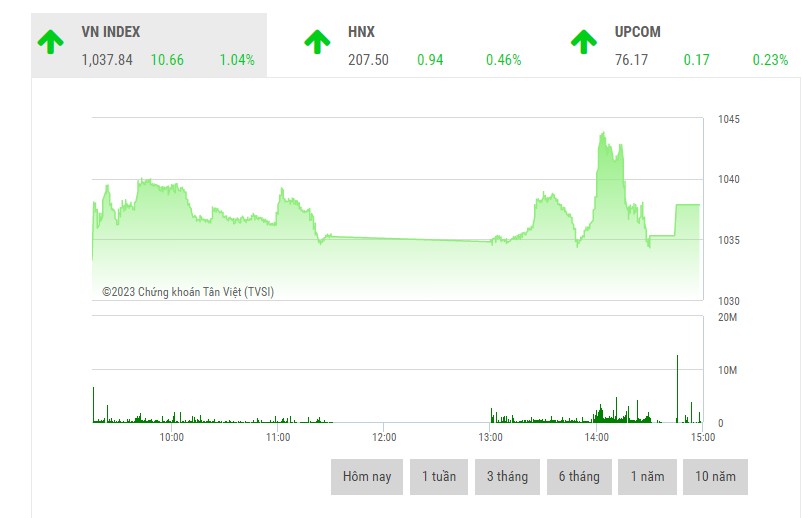Click the HNX percent change 0.46%
The width and height of the screenshot is (802, 518).
pyautogui.click(x=504, y=60)
